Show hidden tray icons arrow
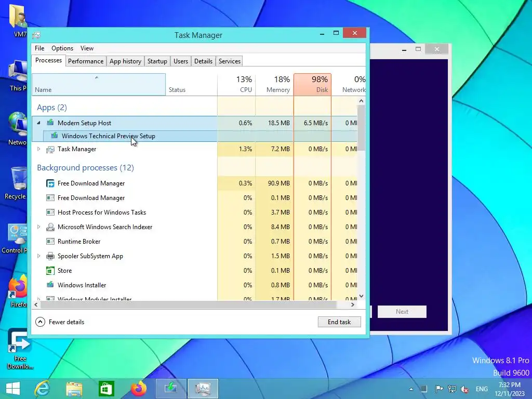The height and width of the screenshot is (399, 532). pos(411,389)
